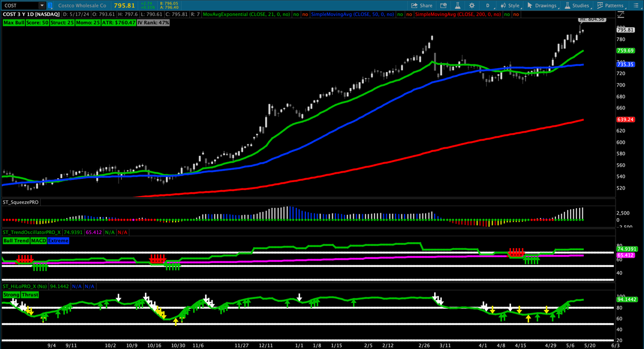Screen dimensions: 644x349
Task: Toggle the first 'no' on MovAvgExponential study
Action: pyautogui.click(x=296, y=14)
